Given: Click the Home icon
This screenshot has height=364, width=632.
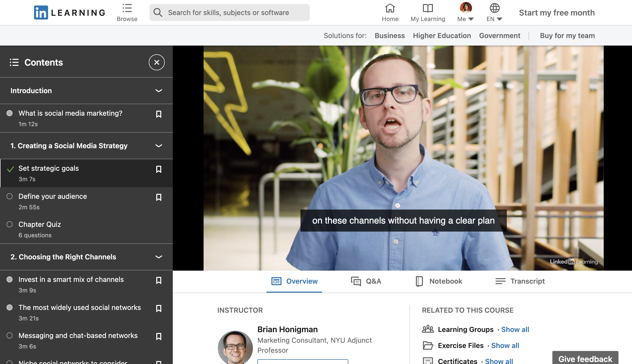Looking at the screenshot, I should tap(390, 9).
